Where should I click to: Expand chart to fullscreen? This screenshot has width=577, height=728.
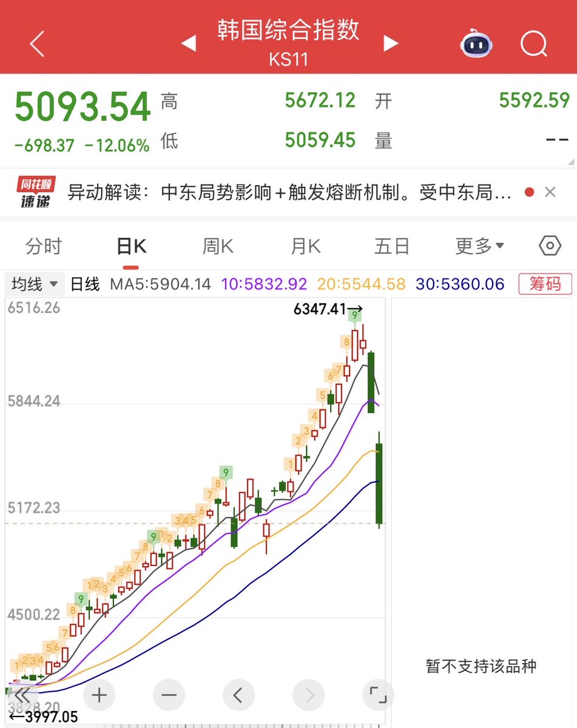click(x=378, y=695)
